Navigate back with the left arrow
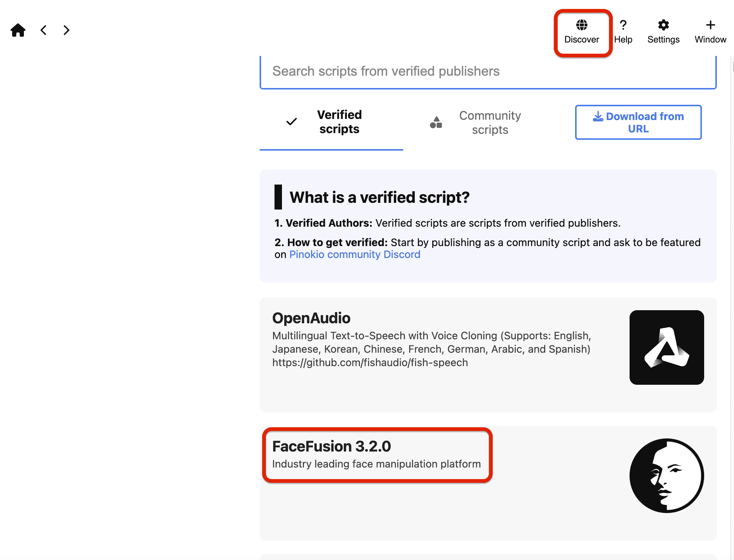The height and width of the screenshot is (560, 734). click(x=44, y=30)
